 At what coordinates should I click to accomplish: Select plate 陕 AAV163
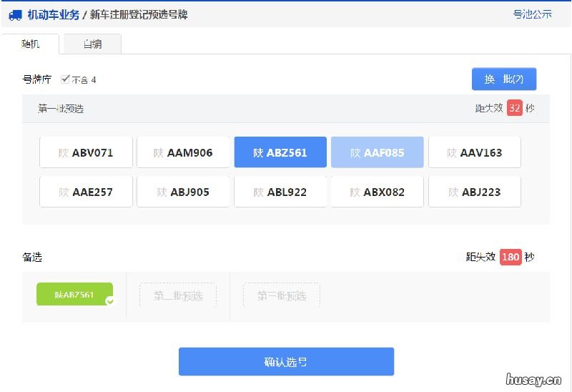click(x=475, y=152)
